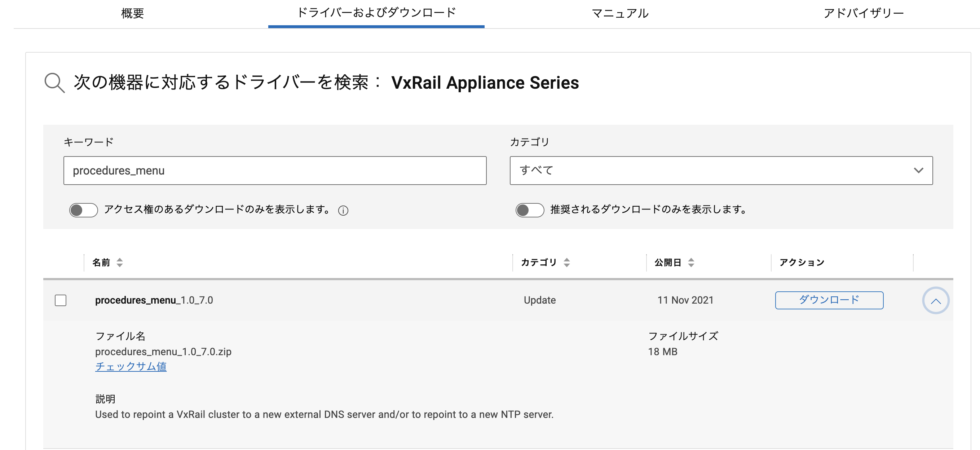Click procedures_menu_1.0_7.0 row name
Screen dimensions: 980x450
pyautogui.click(x=154, y=300)
